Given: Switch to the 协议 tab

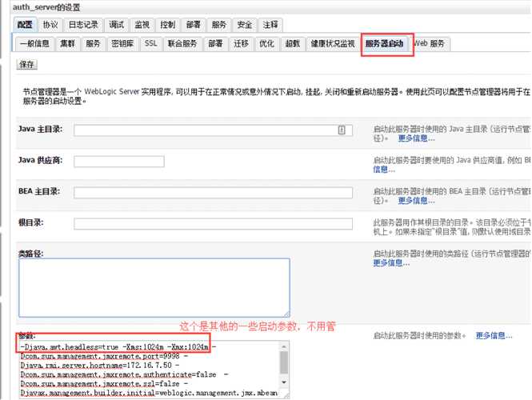Looking at the screenshot, I should pos(50,25).
